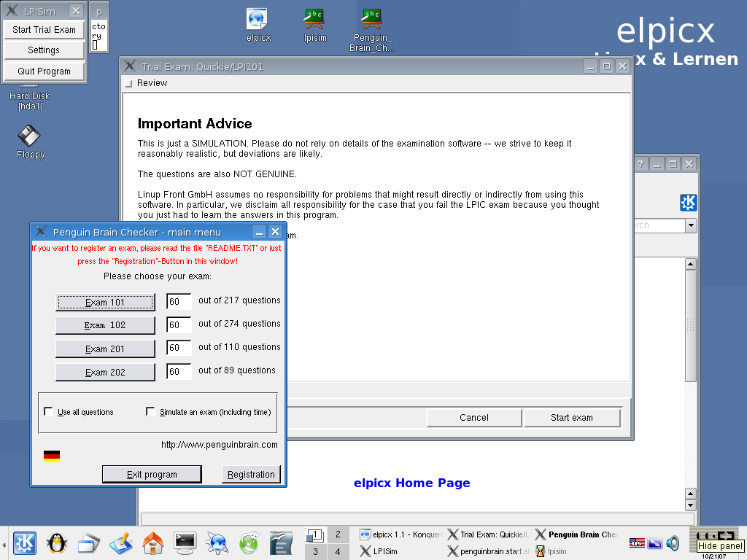Click the X window menu icon of LPISim
The width and height of the screenshot is (747, 560).
[12, 10]
